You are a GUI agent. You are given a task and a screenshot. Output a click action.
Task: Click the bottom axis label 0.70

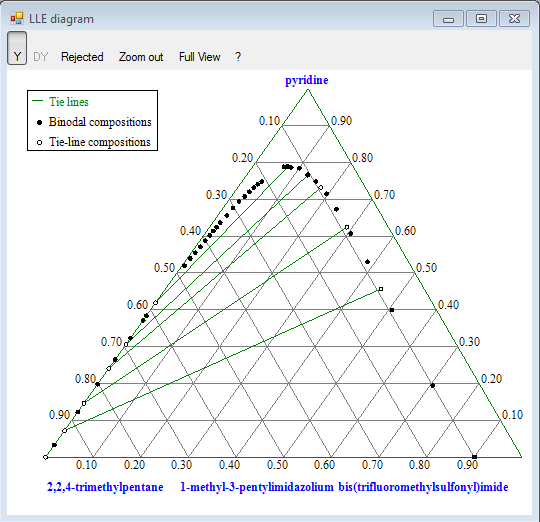373,465
